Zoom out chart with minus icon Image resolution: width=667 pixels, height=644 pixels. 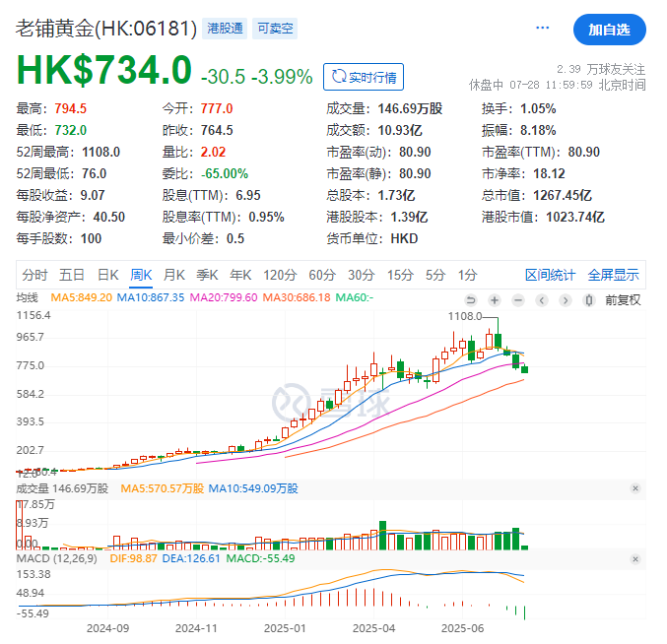pos(518,300)
